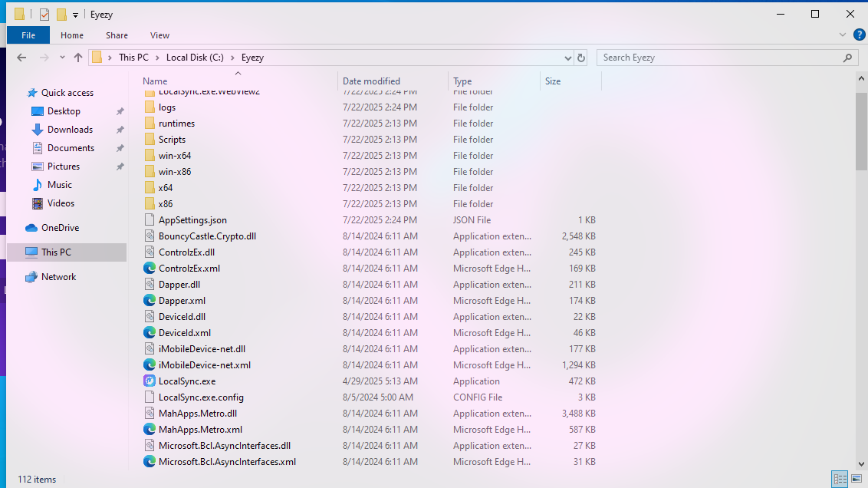Open the LocalSync.exe application icon

click(x=149, y=381)
